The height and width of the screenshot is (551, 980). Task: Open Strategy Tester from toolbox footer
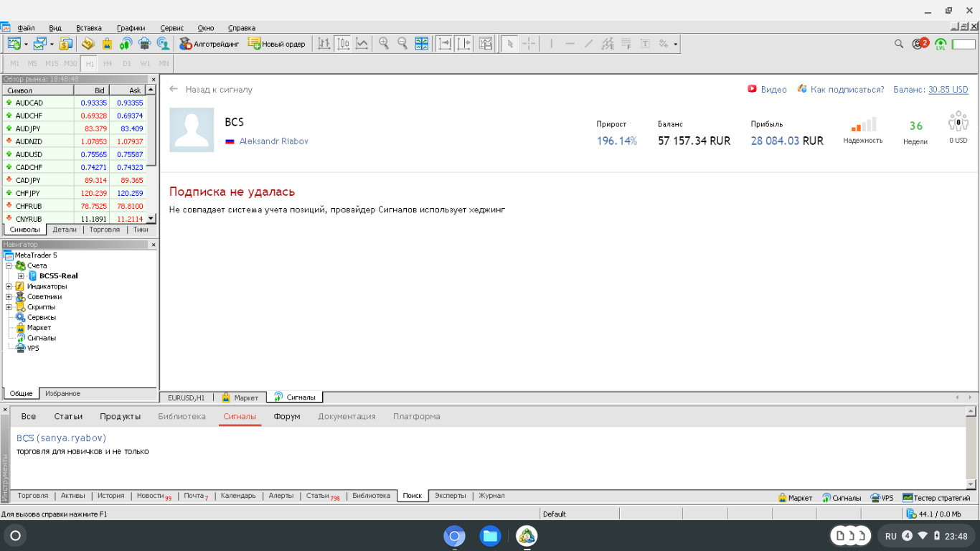point(936,497)
